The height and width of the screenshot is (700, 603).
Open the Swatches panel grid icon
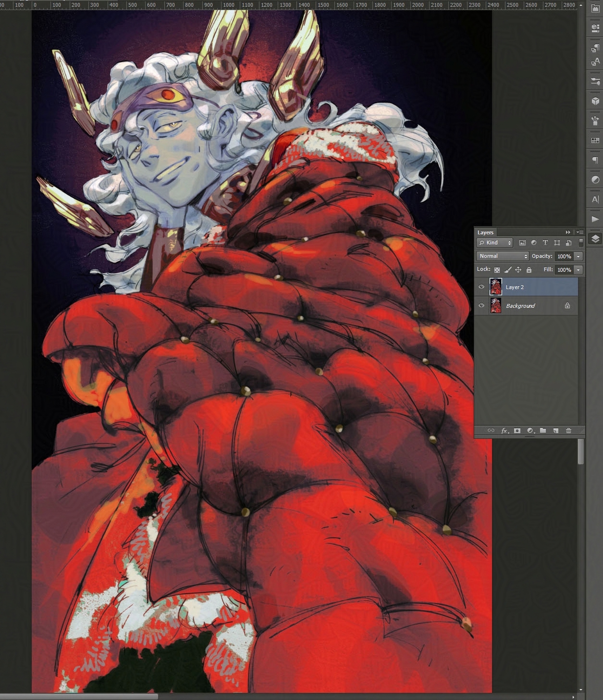pyautogui.click(x=595, y=140)
